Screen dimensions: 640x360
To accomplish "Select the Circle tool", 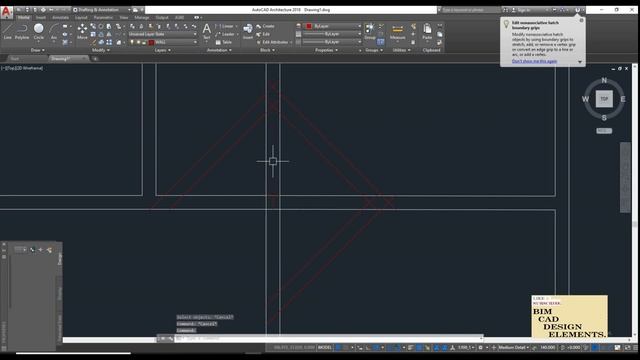I will (x=39, y=31).
